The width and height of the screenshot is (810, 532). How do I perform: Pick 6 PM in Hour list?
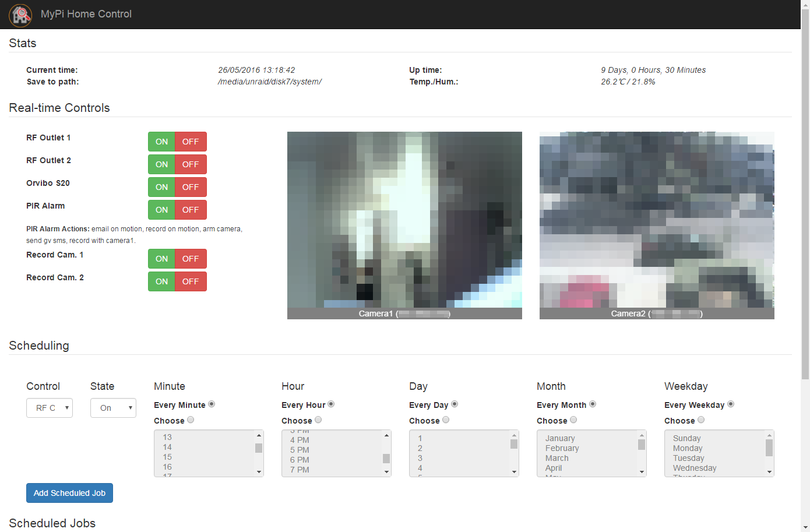point(332,460)
